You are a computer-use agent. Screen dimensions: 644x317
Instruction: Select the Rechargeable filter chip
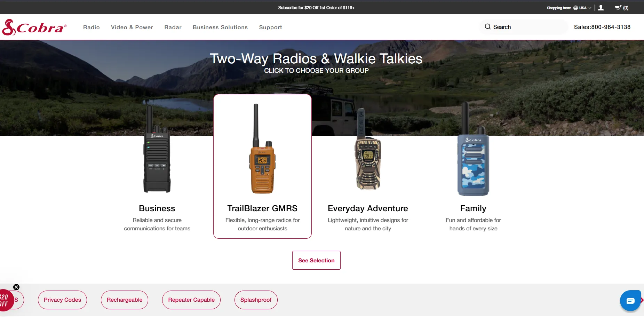pos(125,300)
